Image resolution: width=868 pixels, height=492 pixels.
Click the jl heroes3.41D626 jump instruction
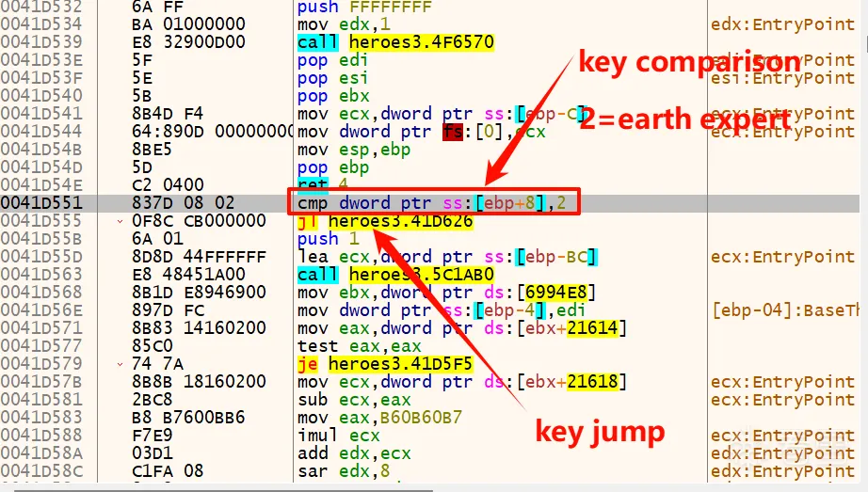tap(384, 221)
